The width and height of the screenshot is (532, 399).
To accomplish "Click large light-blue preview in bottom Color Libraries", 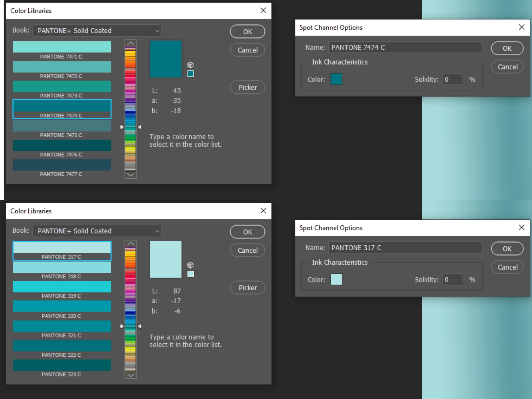I will pyautogui.click(x=166, y=259).
